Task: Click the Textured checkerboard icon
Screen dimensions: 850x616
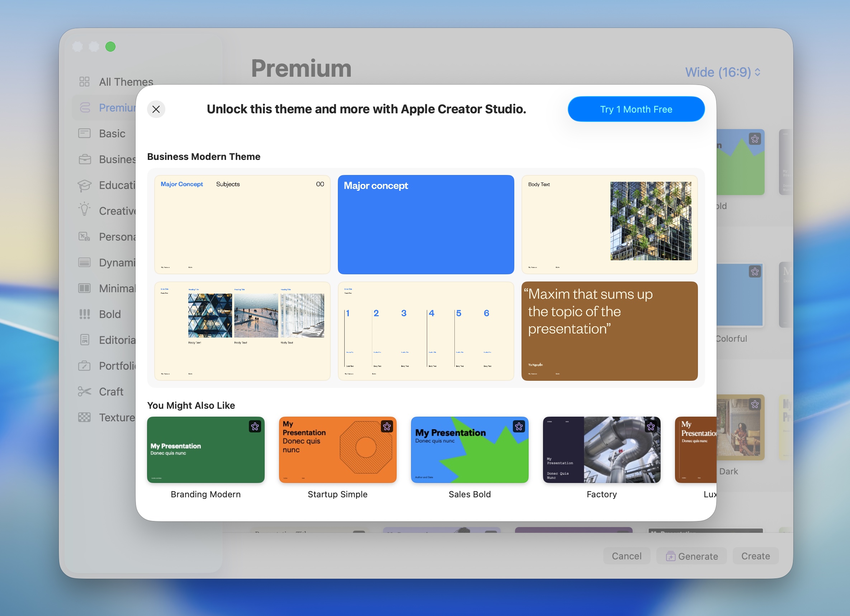Action: click(x=84, y=417)
